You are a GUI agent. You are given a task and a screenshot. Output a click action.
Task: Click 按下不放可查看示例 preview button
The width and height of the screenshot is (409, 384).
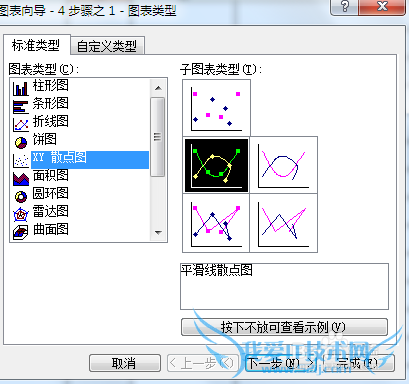point(284,327)
